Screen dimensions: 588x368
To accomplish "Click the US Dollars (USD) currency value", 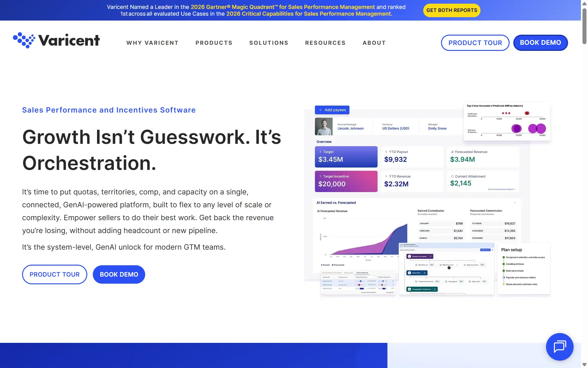I will [x=396, y=128].
